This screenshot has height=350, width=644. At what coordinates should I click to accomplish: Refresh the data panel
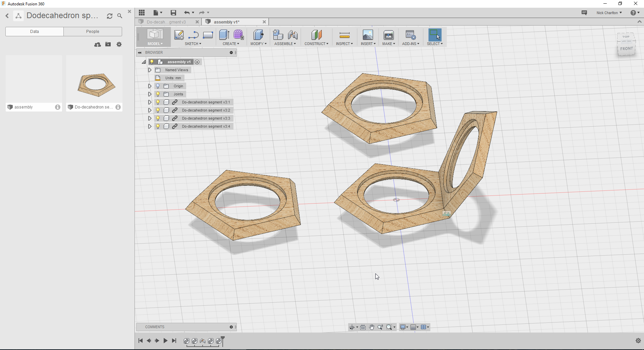(110, 16)
